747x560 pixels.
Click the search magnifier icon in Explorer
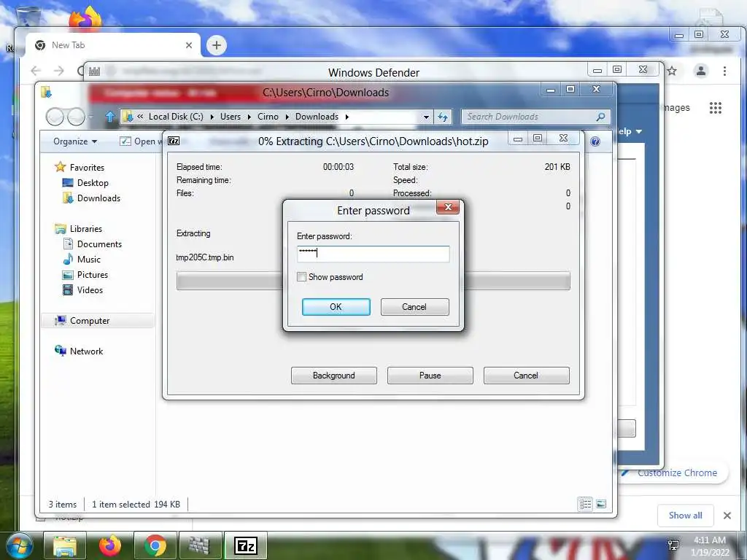[601, 117]
